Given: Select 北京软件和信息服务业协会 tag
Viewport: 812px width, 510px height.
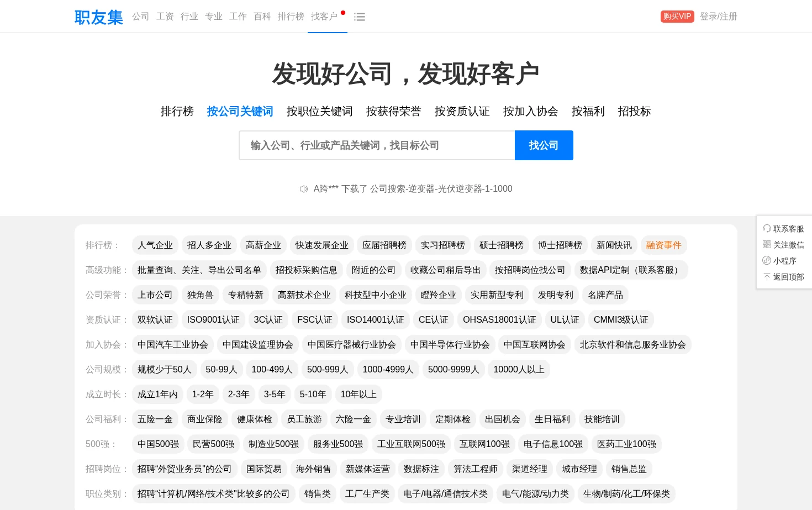Looking at the screenshot, I should [633, 345].
